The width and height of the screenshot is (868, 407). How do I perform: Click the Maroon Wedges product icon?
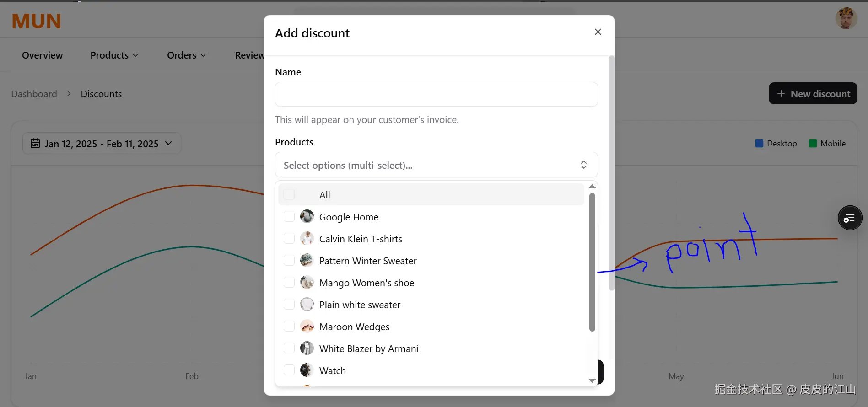coord(307,326)
